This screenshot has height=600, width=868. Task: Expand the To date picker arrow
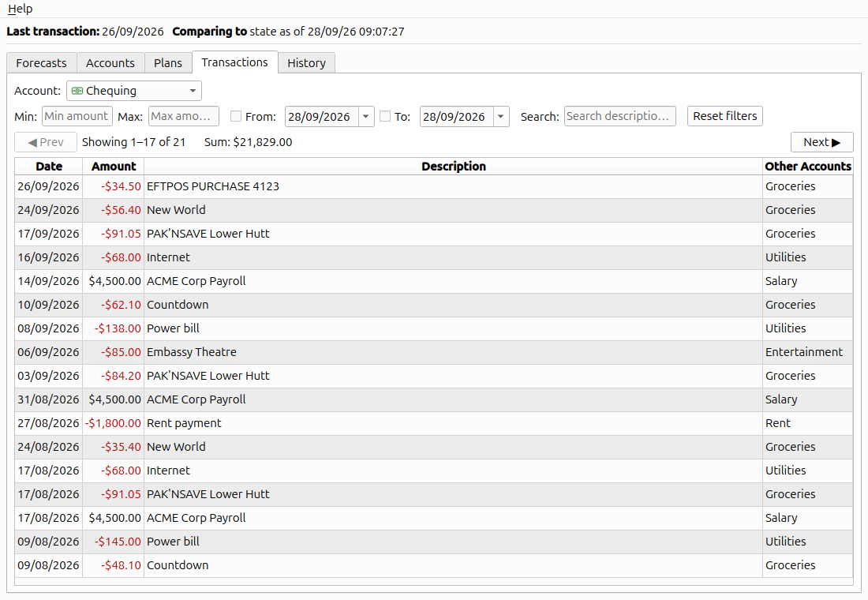tap(500, 117)
